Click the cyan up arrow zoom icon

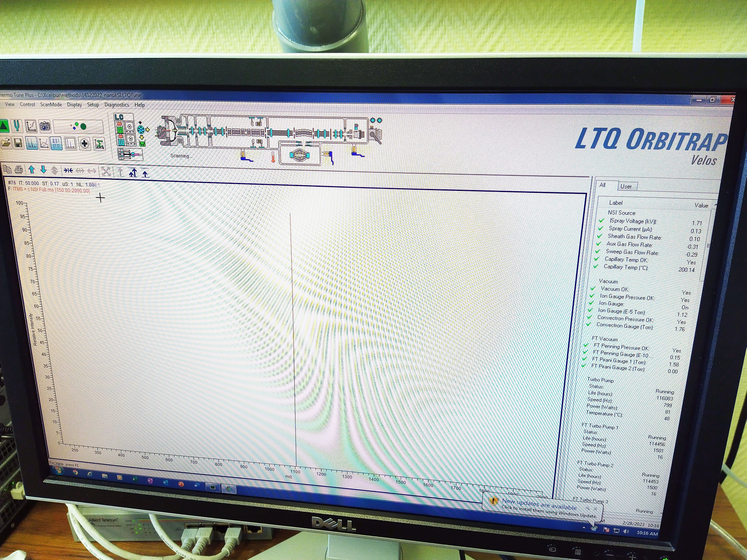32,169
